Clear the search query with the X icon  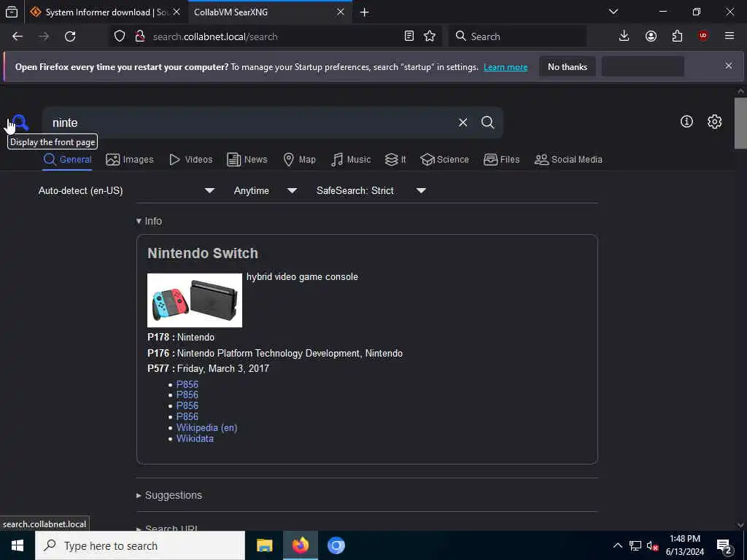(462, 122)
